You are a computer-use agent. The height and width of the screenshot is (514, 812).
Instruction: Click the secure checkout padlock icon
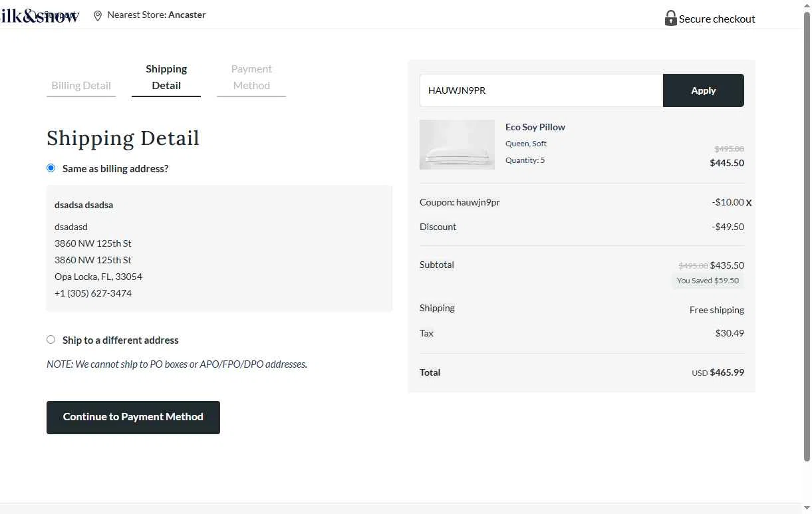click(670, 18)
